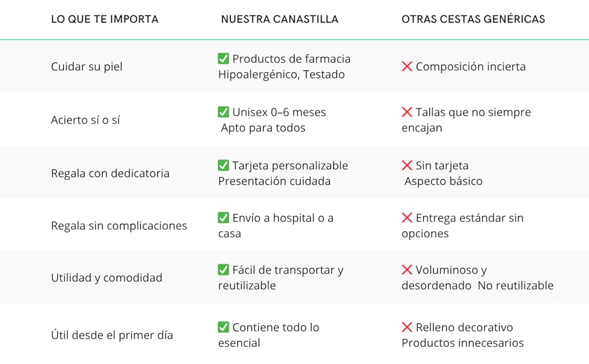Viewport: 589px width, 364px height.
Task: Click red cross beside Voluminoso y desordenado
Action: [407, 270]
